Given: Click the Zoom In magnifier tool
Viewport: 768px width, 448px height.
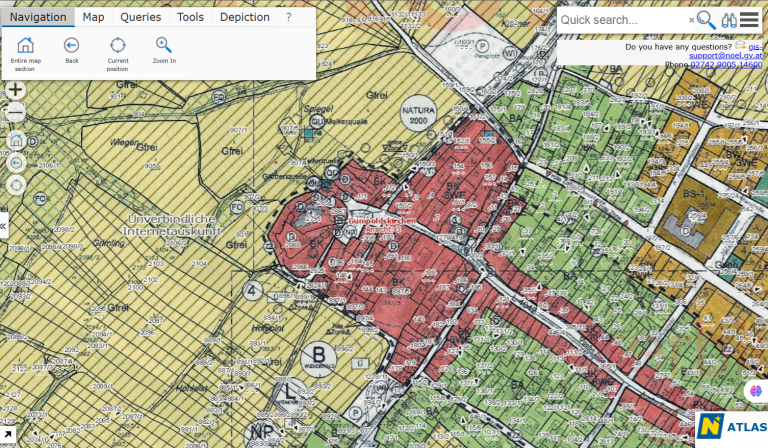Looking at the screenshot, I should (164, 45).
